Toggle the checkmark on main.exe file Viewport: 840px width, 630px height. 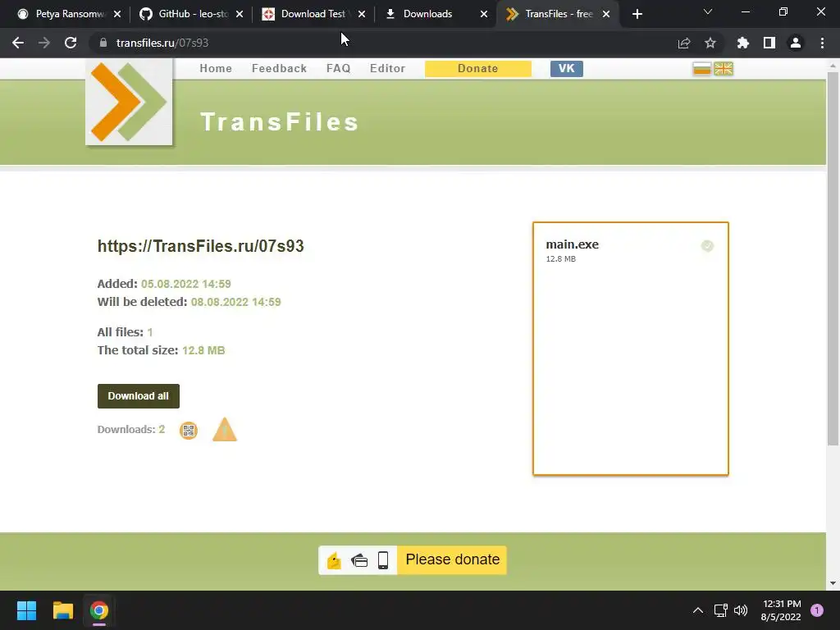(x=707, y=246)
